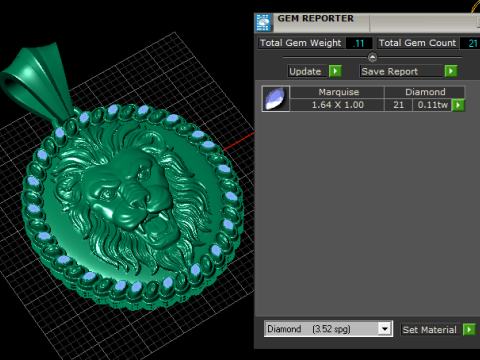The width and height of the screenshot is (480, 360).
Task: Click the Marquise shape cell
Action: click(337, 92)
